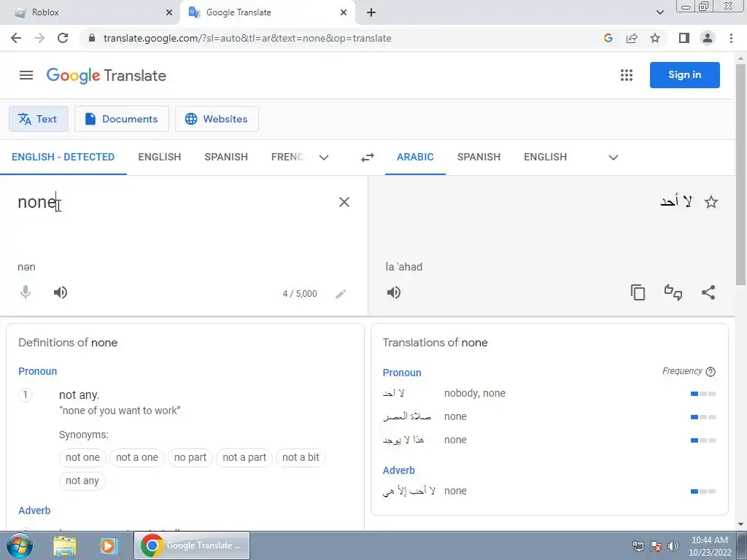Select the Text translation mode
747x560 pixels.
(x=39, y=119)
